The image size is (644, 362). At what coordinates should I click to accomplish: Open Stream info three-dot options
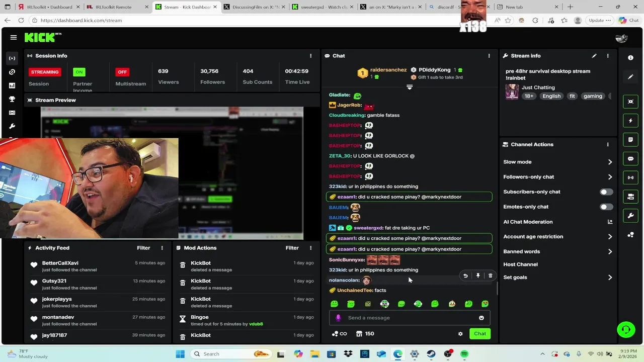608,56
